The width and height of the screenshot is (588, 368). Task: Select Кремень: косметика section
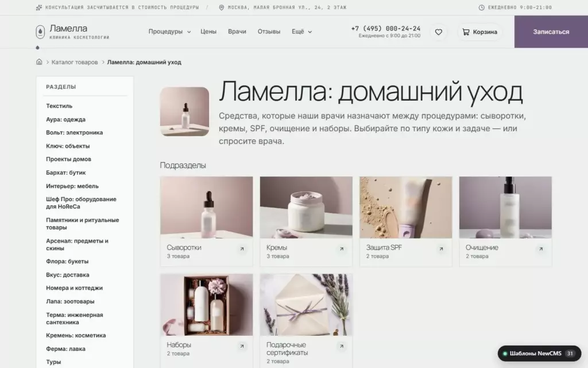[x=76, y=335]
